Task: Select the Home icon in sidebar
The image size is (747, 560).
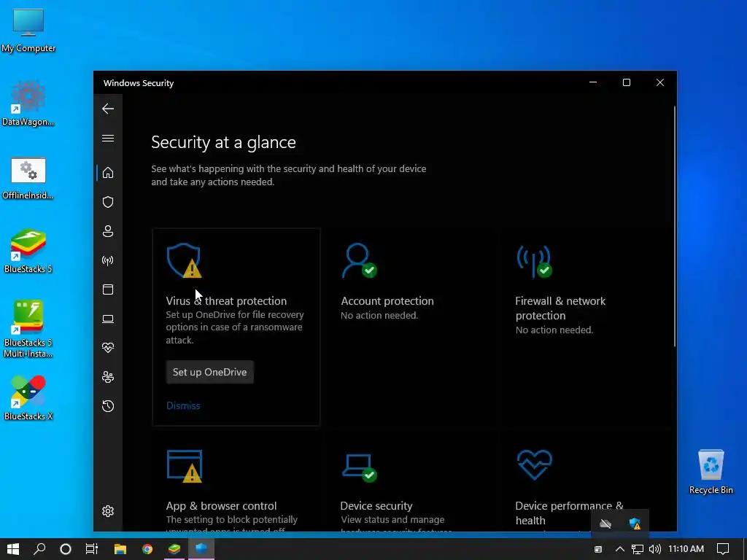Action: (108, 172)
